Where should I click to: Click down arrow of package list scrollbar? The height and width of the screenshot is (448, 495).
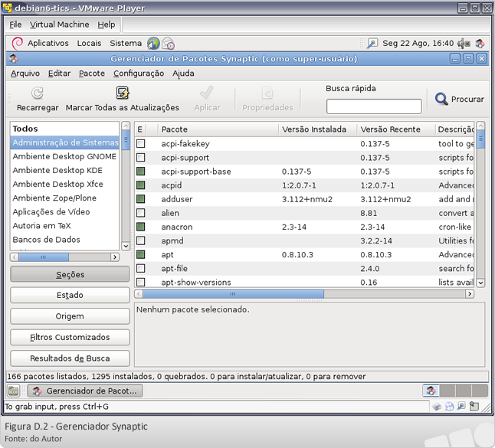(x=480, y=283)
